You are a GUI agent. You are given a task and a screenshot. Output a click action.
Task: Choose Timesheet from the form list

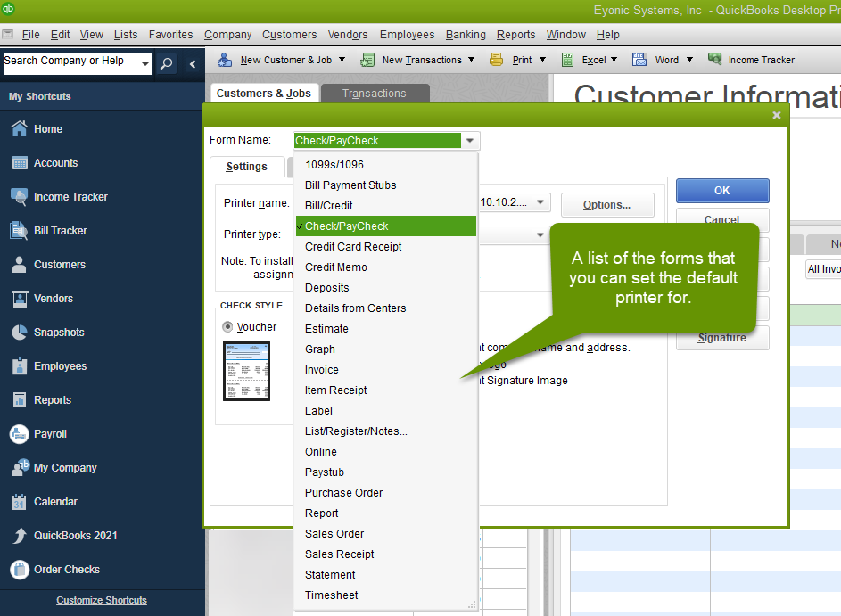tap(385, 595)
